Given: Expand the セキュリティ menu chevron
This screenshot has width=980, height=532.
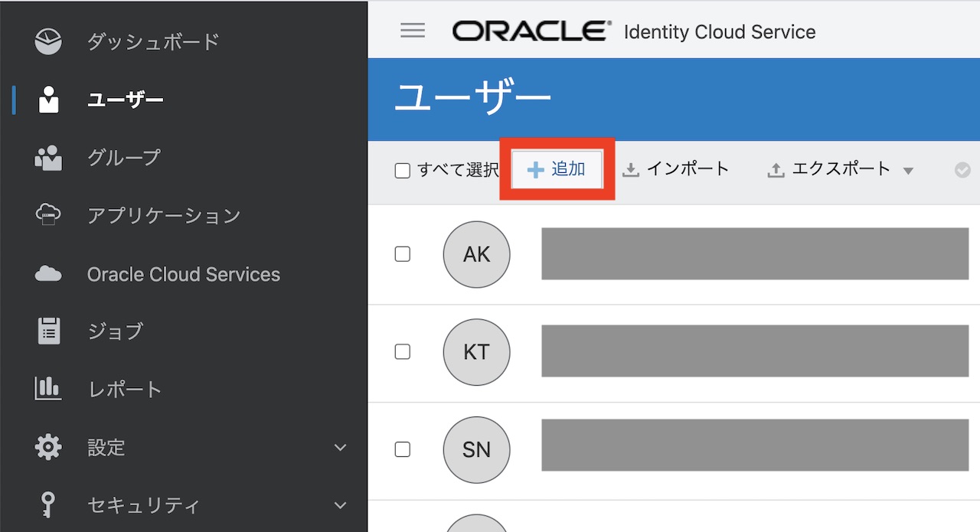Looking at the screenshot, I should (x=341, y=505).
